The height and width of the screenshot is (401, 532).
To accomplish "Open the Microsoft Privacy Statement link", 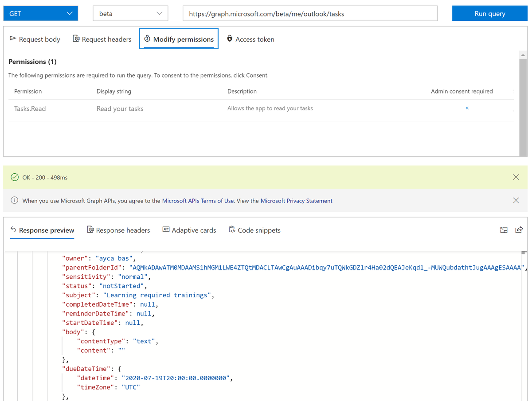I will (297, 201).
